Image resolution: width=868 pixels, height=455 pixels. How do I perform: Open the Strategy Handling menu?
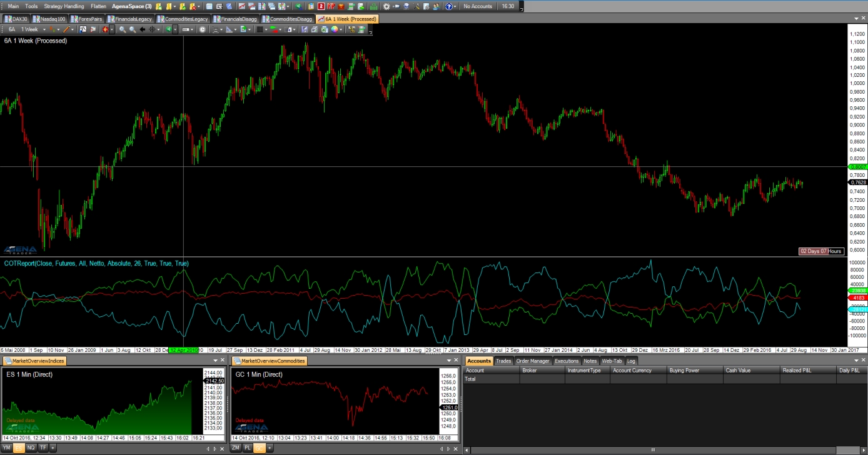64,6
